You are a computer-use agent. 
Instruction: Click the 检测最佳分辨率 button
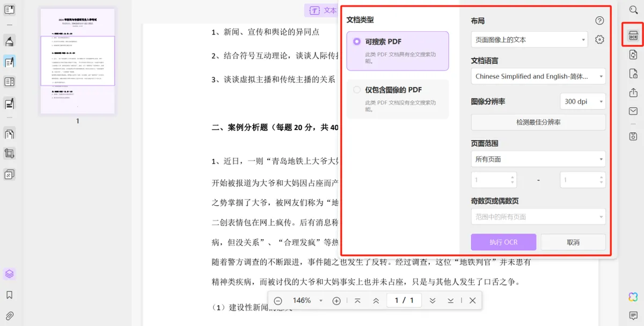538,122
